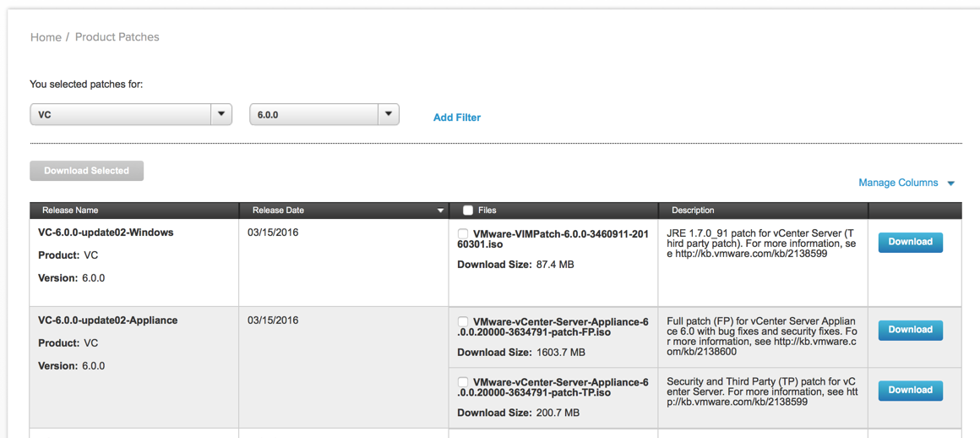Download the VIMPatch 87.4 MB file
This screenshot has width=980, height=438.
tap(911, 242)
